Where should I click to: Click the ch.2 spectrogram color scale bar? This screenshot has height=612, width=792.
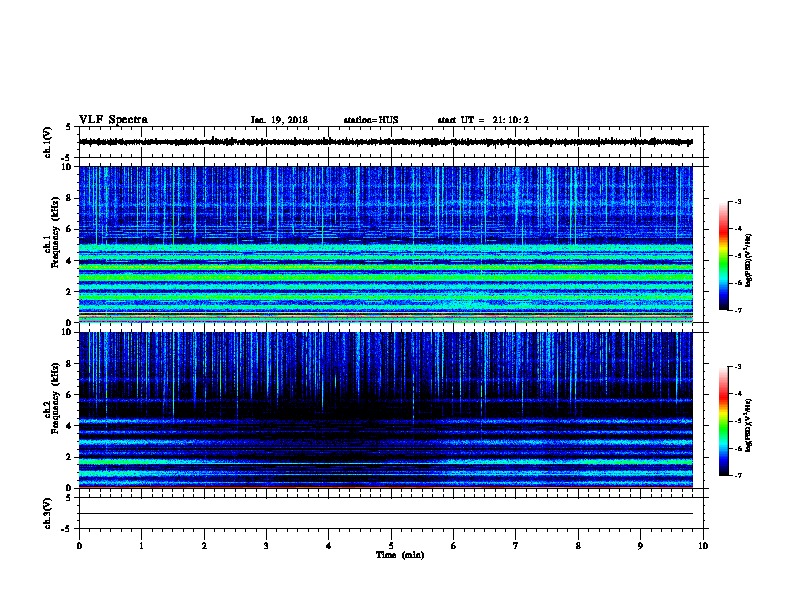coord(724,421)
